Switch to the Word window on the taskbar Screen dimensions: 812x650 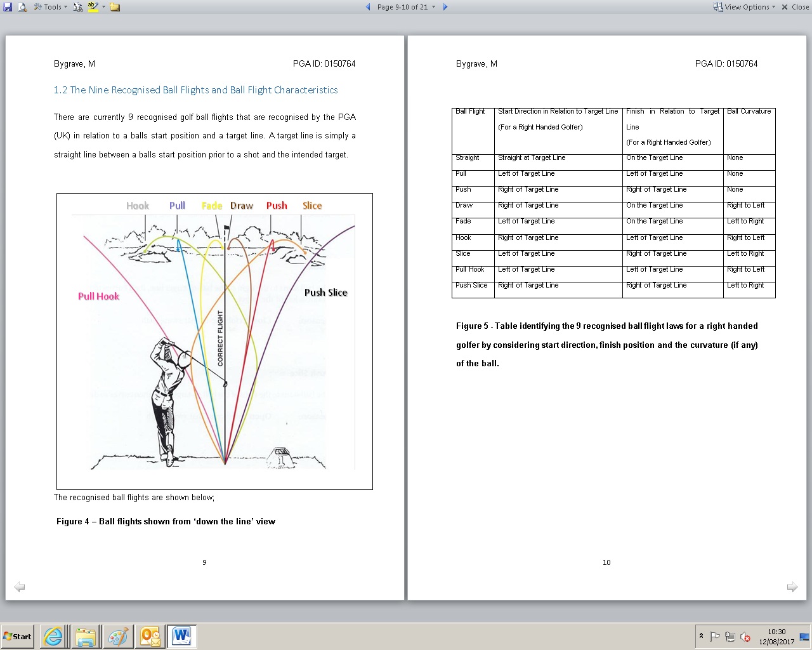click(181, 636)
